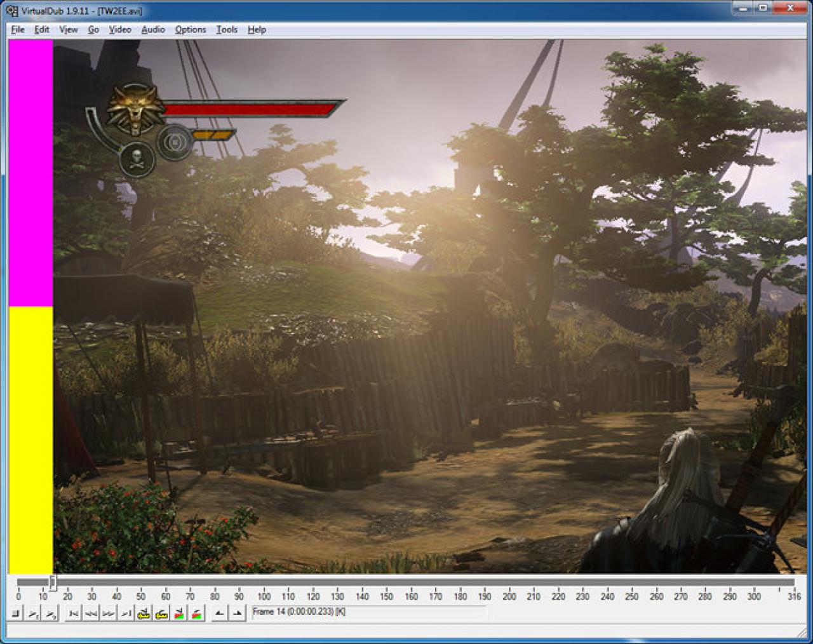Minimize the VirtualDub window

pos(742,8)
